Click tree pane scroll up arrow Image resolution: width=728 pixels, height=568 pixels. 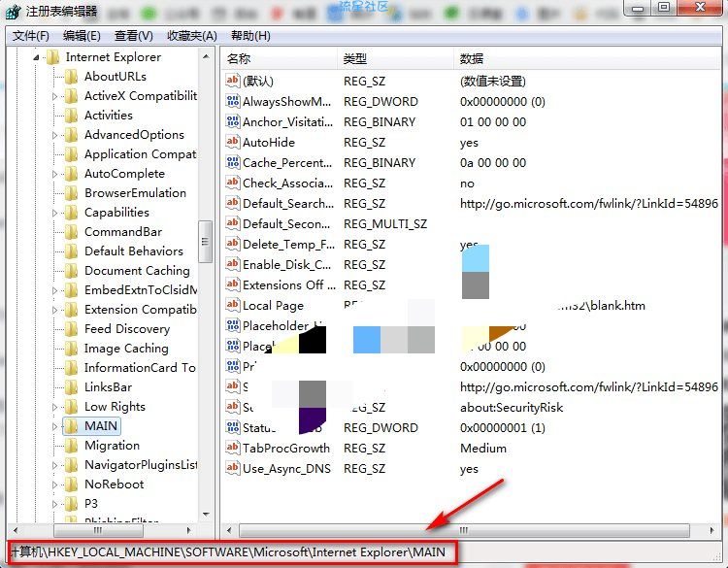click(x=206, y=56)
